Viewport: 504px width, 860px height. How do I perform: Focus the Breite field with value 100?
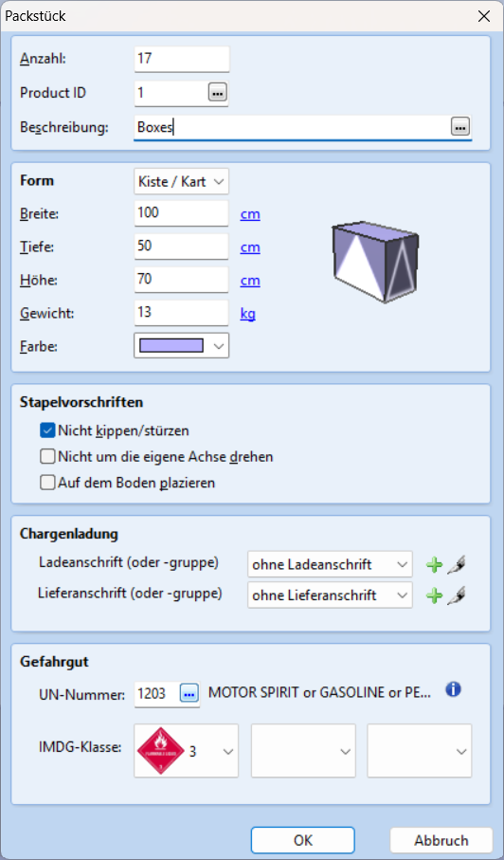click(181, 213)
